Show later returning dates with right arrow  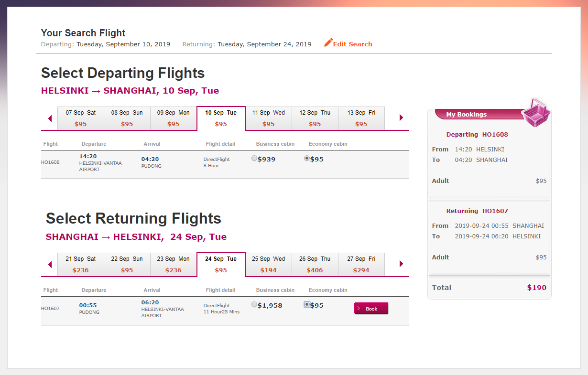(x=401, y=264)
